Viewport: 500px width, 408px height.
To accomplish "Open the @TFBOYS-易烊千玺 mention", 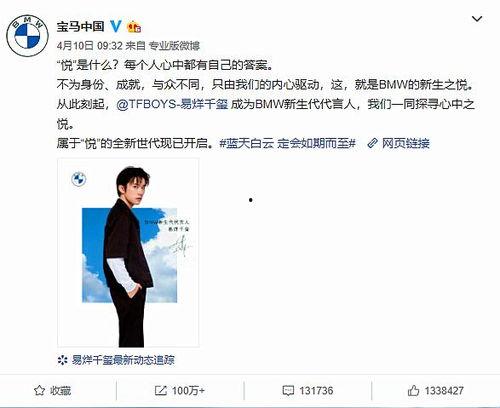I will tap(172, 104).
